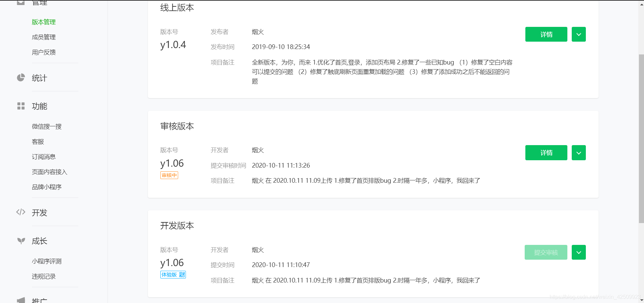This screenshot has width=644, height=303.
Task: Select the 统计 section heading
Action: (39, 78)
